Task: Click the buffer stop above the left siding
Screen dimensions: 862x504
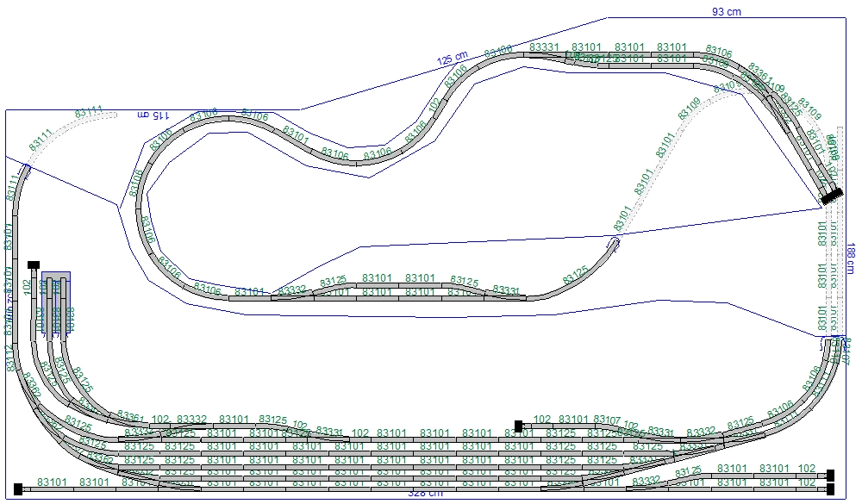Action: pyautogui.click(x=34, y=264)
